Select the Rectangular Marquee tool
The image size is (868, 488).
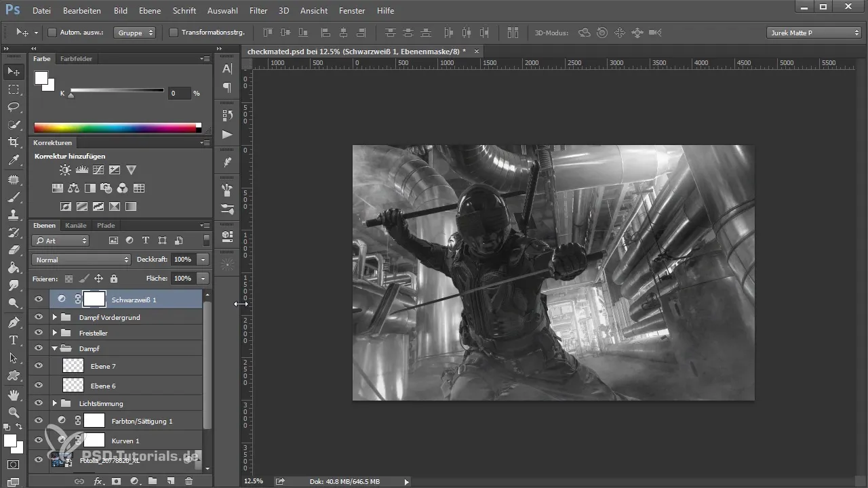pyautogui.click(x=14, y=89)
